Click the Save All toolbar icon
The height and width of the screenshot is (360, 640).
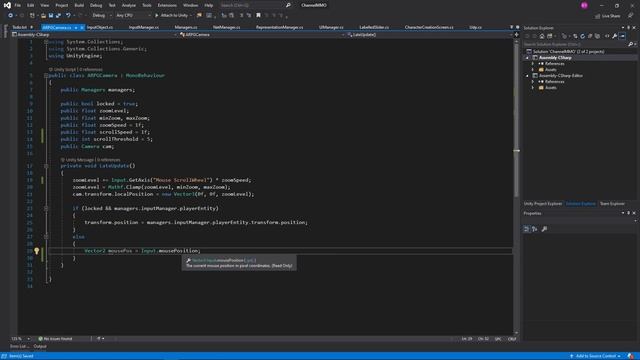(x=58, y=16)
